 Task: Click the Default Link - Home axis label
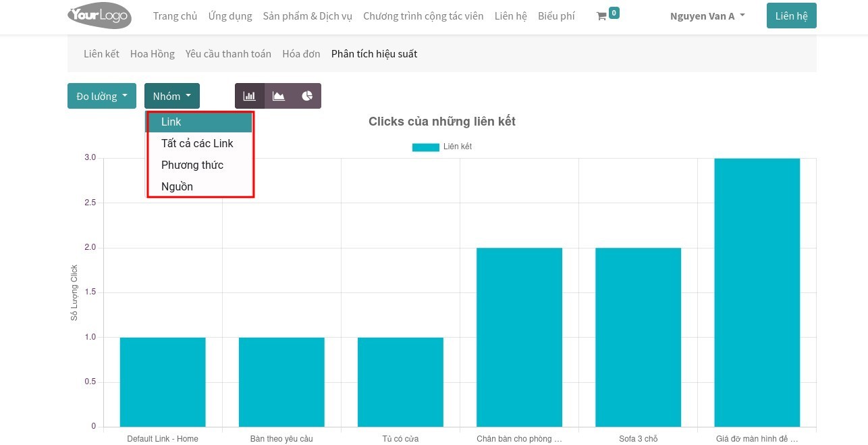pyautogui.click(x=163, y=439)
